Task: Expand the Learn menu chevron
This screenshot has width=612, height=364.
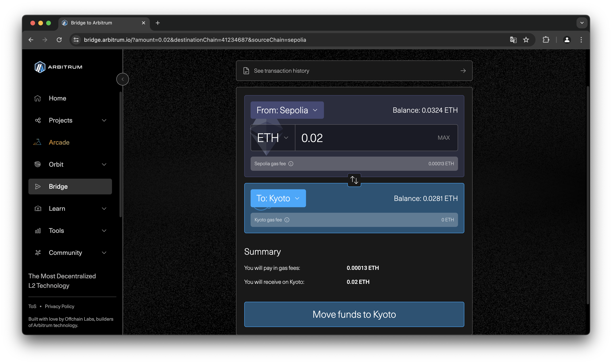Action: point(104,208)
